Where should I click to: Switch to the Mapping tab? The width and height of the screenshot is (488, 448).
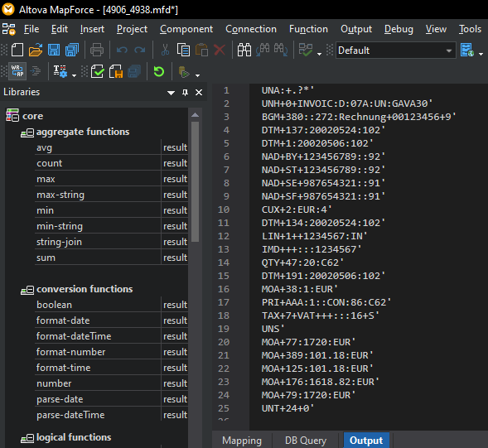coord(242,441)
